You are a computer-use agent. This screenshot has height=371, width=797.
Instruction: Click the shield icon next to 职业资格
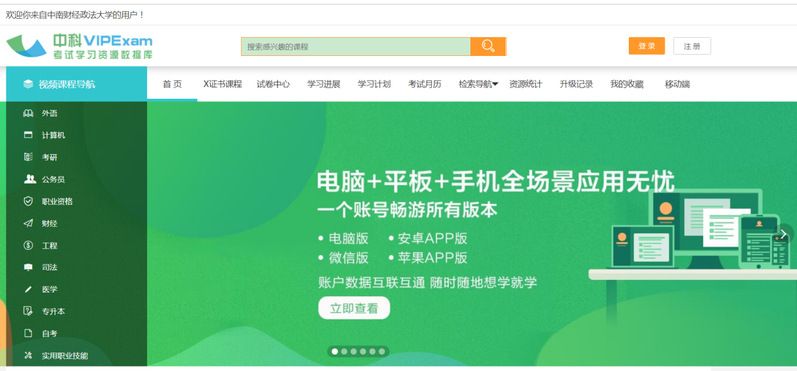pyautogui.click(x=28, y=201)
